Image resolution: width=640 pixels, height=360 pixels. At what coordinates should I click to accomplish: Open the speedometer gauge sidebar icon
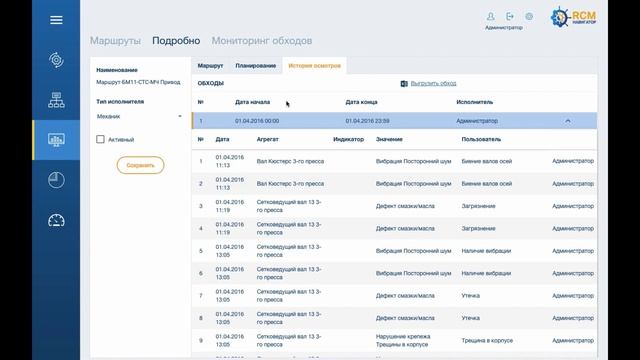56,220
